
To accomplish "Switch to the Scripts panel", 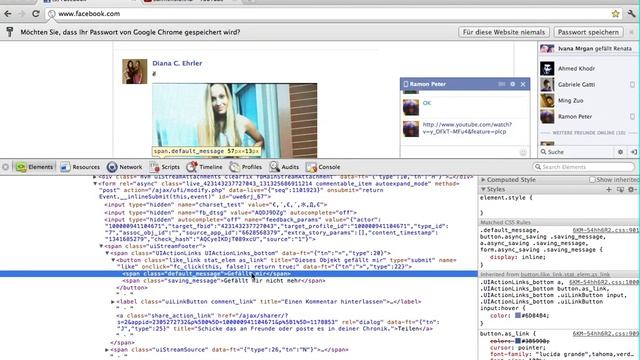I will [x=164, y=167].
